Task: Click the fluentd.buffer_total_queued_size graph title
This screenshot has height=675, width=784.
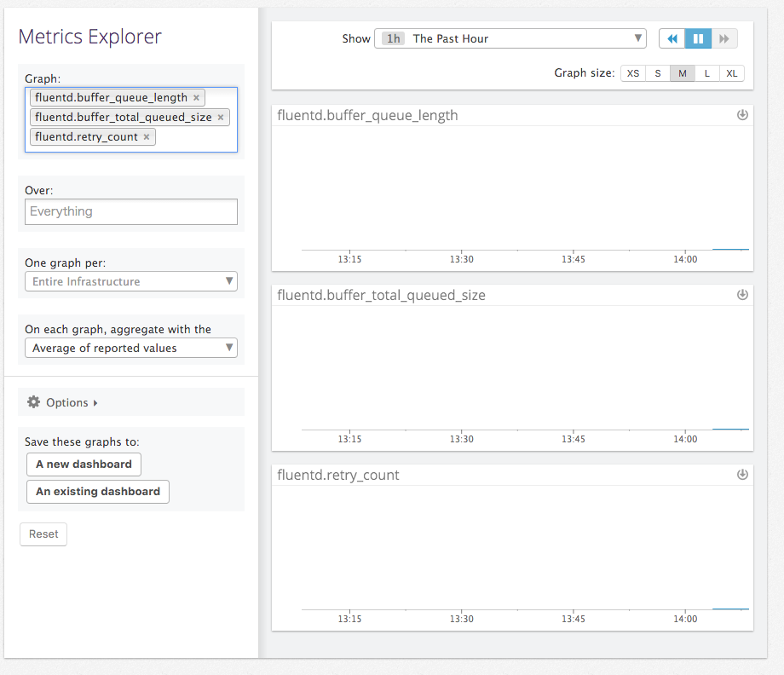Action: pos(381,296)
